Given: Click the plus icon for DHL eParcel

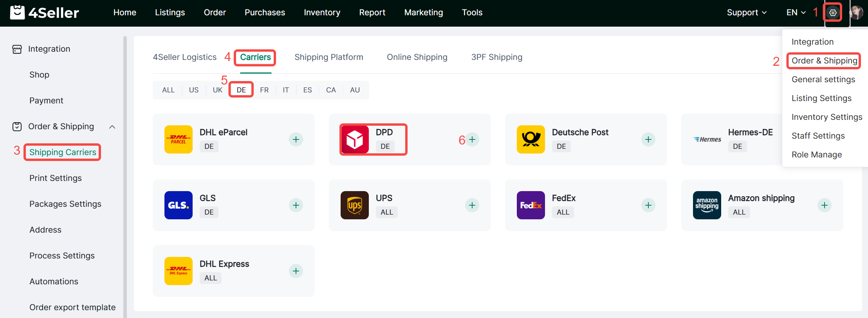Looking at the screenshot, I should pos(296,139).
